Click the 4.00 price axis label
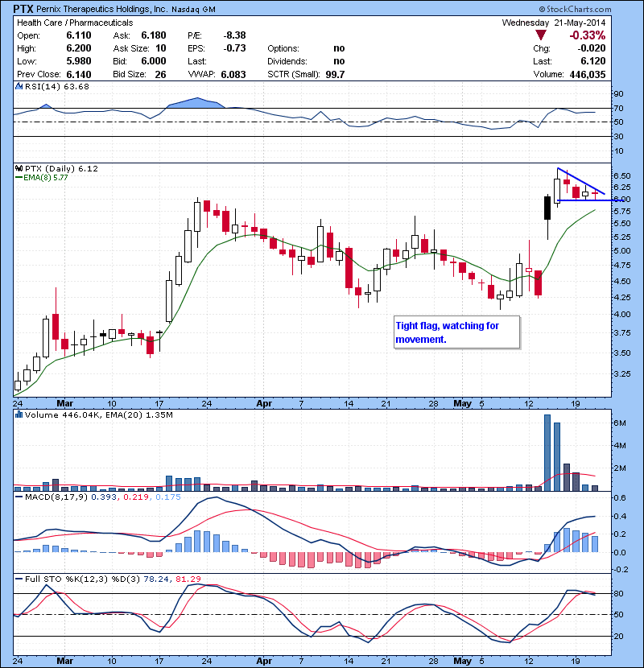644x668 pixels. [x=623, y=315]
